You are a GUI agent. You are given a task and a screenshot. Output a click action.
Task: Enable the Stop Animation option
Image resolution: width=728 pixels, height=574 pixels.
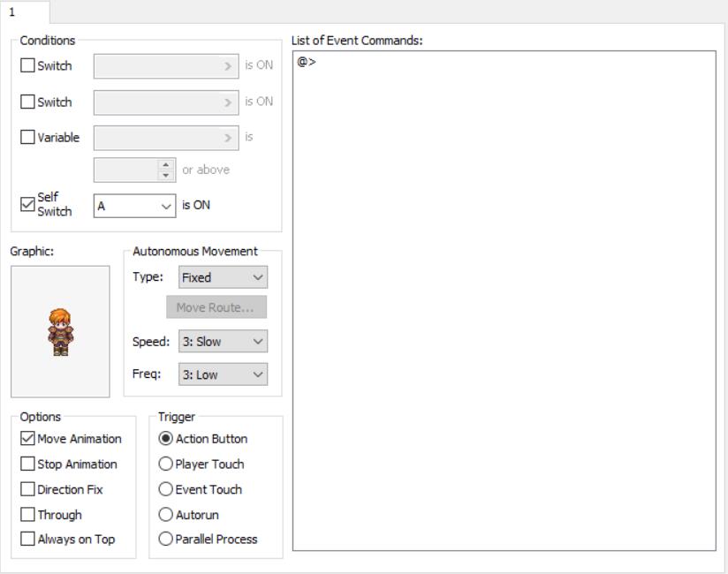click(27, 464)
